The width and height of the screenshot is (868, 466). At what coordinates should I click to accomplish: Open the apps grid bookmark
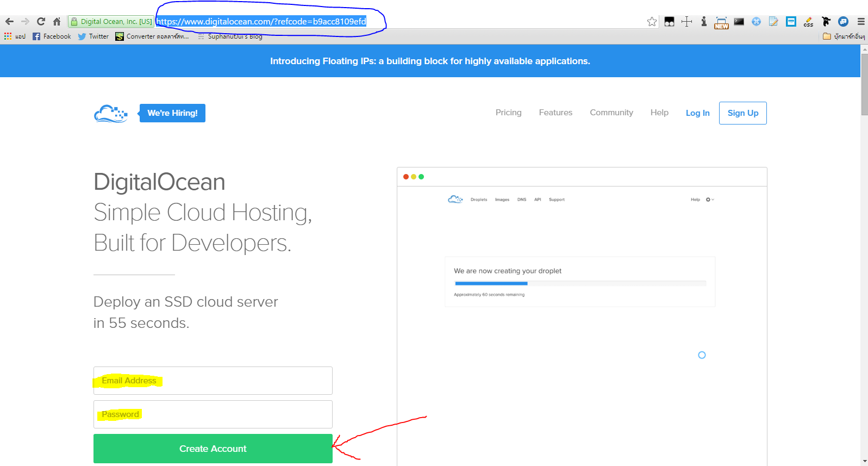coord(15,36)
